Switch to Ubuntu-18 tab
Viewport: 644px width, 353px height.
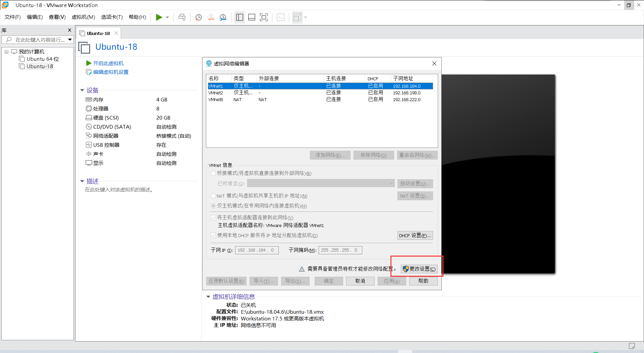click(98, 33)
